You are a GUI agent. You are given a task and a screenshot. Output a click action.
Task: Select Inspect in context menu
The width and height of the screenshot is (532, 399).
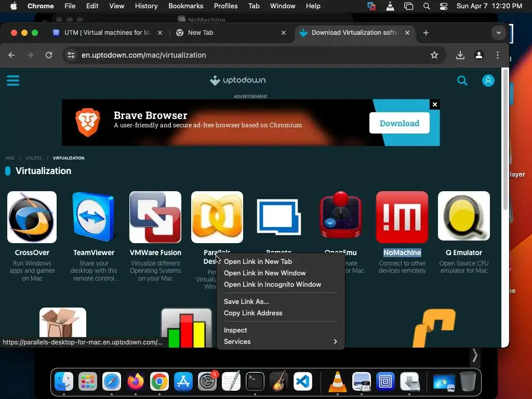(280, 330)
